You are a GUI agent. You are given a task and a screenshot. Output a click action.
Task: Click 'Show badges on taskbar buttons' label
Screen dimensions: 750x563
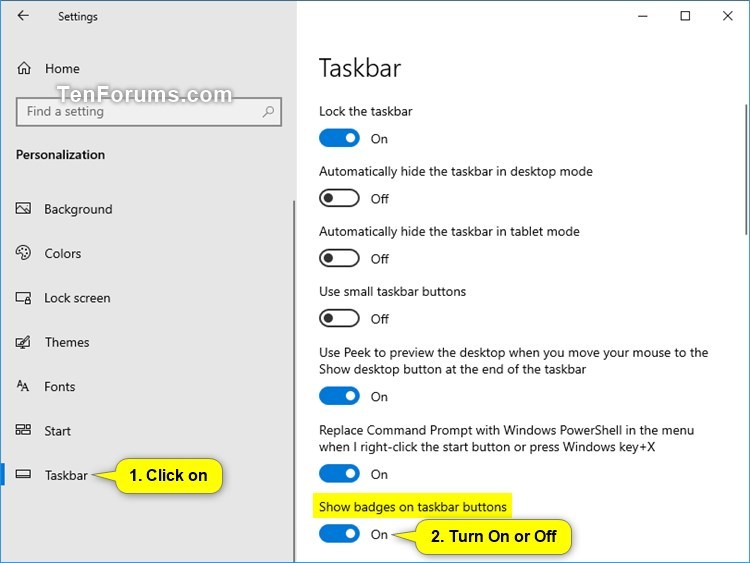(x=412, y=507)
